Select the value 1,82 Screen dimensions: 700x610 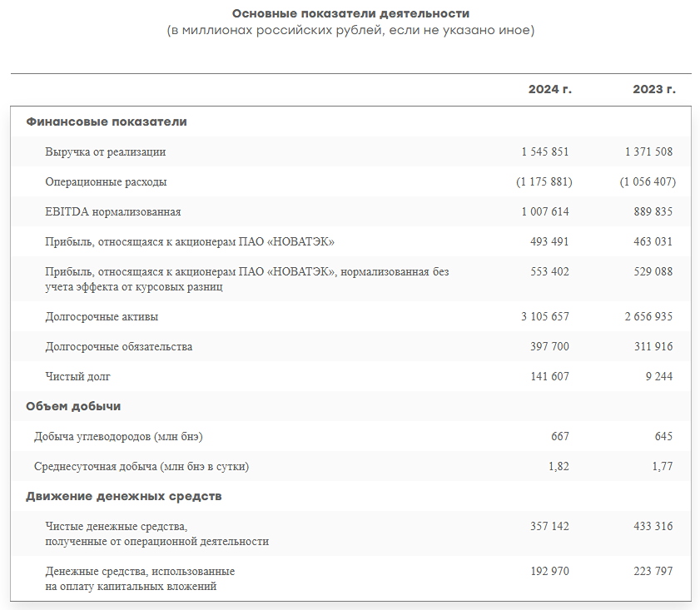(x=559, y=467)
